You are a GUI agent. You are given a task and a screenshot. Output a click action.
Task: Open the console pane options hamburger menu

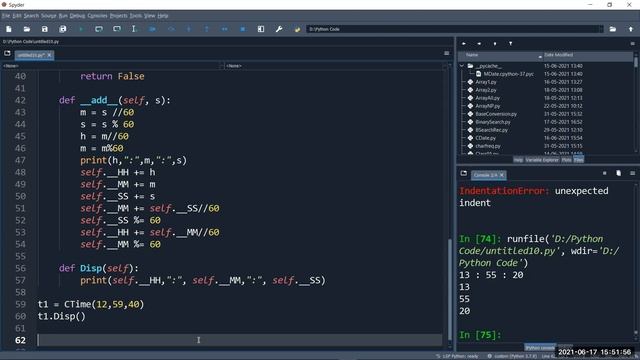(x=632, y=173)
